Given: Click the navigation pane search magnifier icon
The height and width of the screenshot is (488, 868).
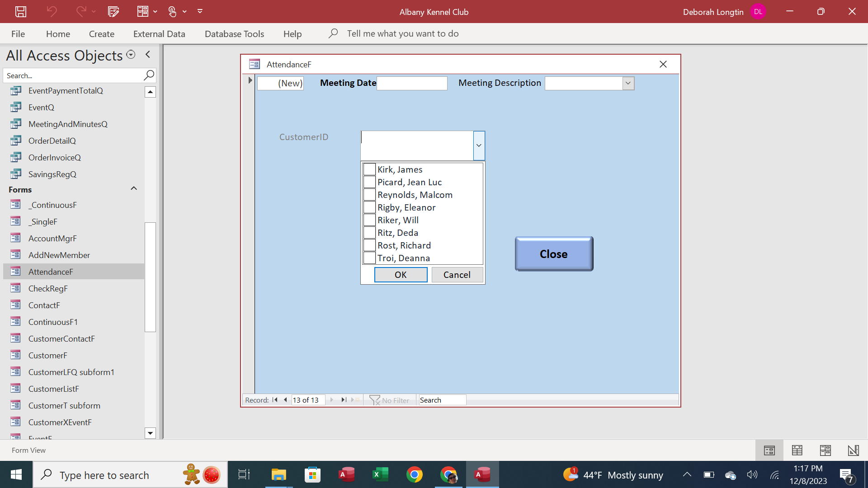Looking at the screenshot, I should pyautogui.click(x=149, y=75).
